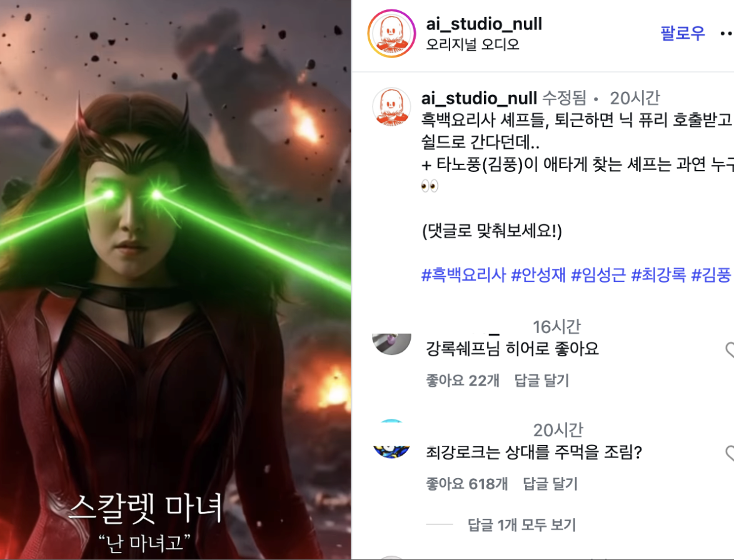The image size is (734, 560).
Task: Click the ai_studio_null username in header
Action: pyautogui.click(x=484, y=23)
